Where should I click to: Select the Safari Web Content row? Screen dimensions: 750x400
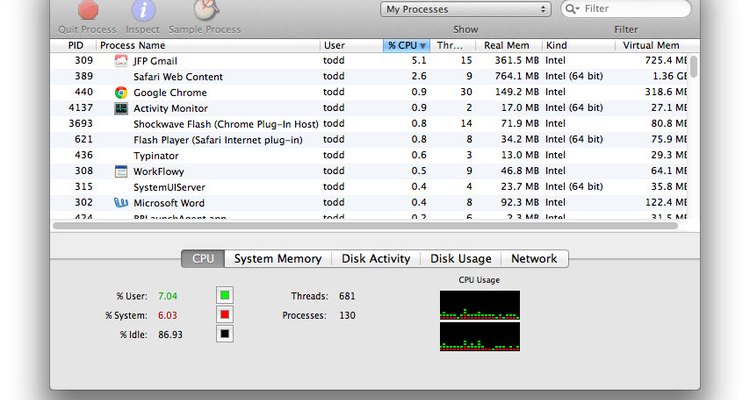click(369, 77)
